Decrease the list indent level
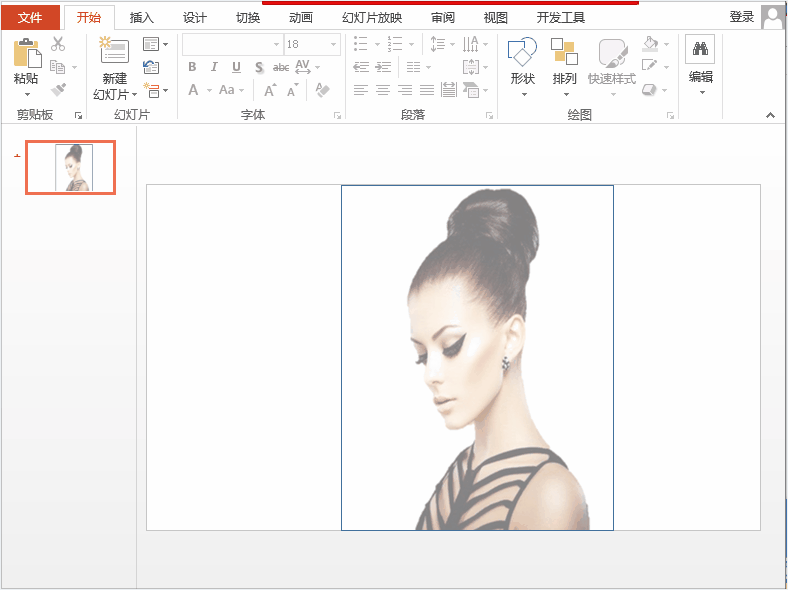 (361, 67)
